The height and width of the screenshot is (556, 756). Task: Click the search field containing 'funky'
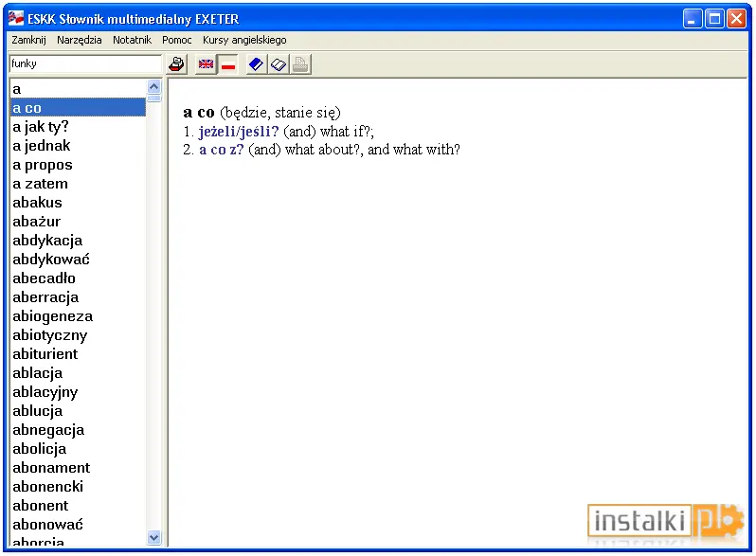coord(85,63)
